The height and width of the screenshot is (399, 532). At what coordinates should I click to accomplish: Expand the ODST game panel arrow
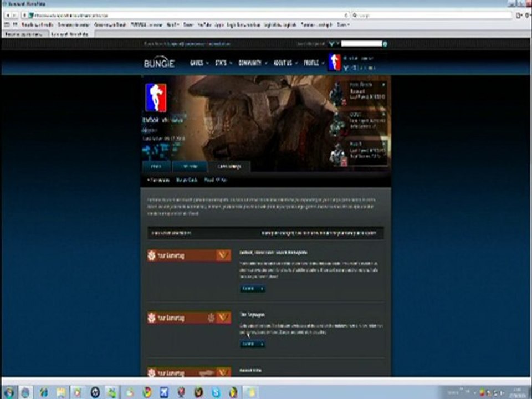383,115
